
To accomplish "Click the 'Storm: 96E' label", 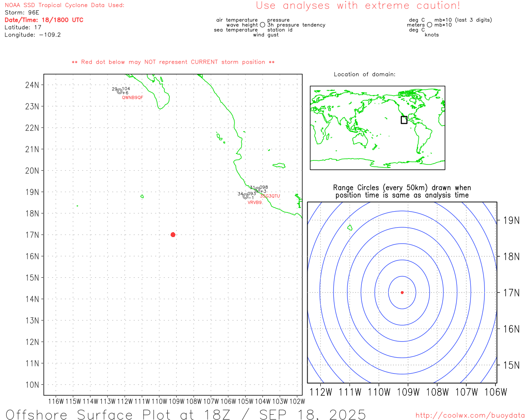I will [22, 12].
